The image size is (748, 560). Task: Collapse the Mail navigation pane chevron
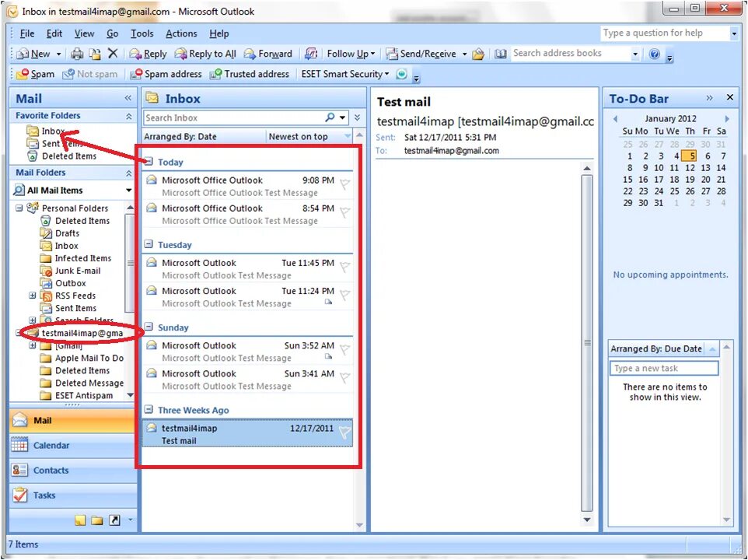click(x=128, y=98)
